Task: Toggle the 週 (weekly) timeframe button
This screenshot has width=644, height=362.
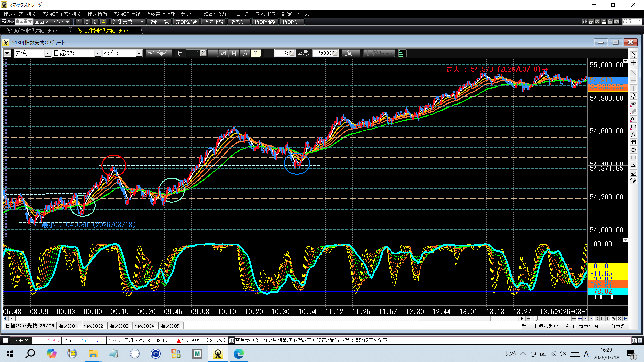Action: 223,53
